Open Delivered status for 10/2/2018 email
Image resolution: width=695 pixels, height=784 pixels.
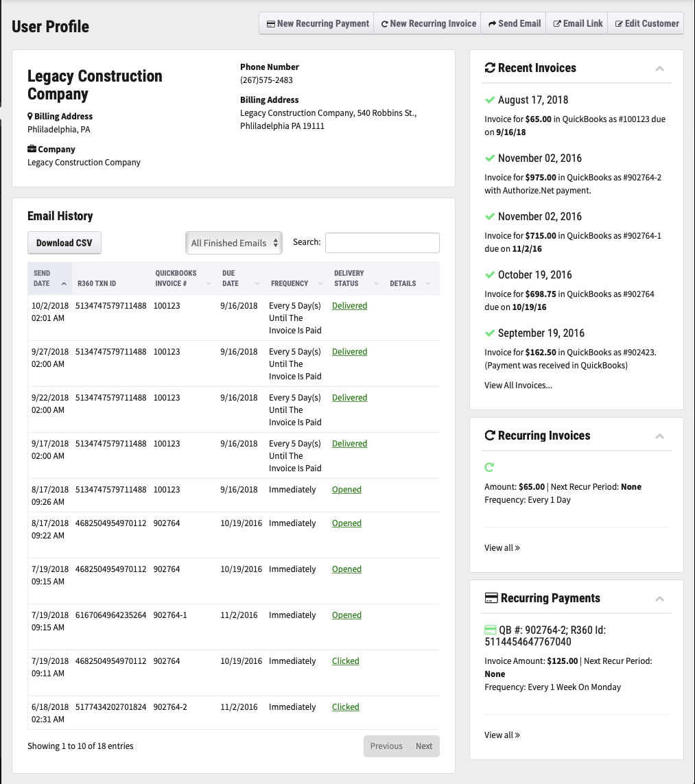click(x=349, y=305)
